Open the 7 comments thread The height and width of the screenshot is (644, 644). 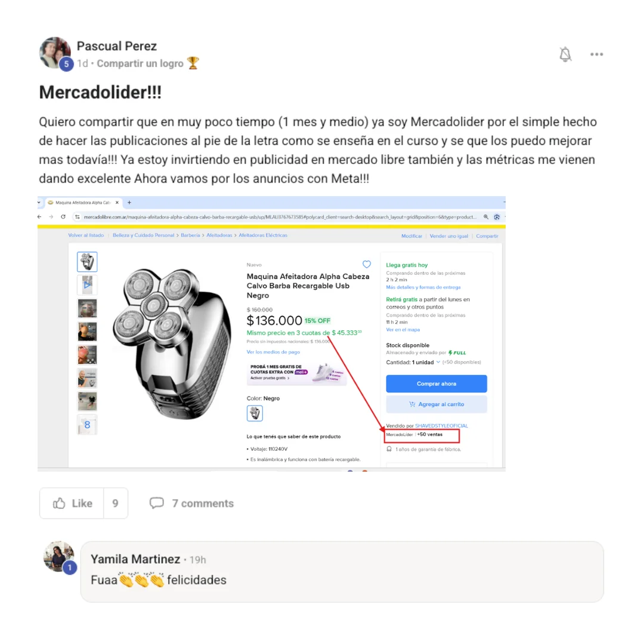tap(191, 503)
